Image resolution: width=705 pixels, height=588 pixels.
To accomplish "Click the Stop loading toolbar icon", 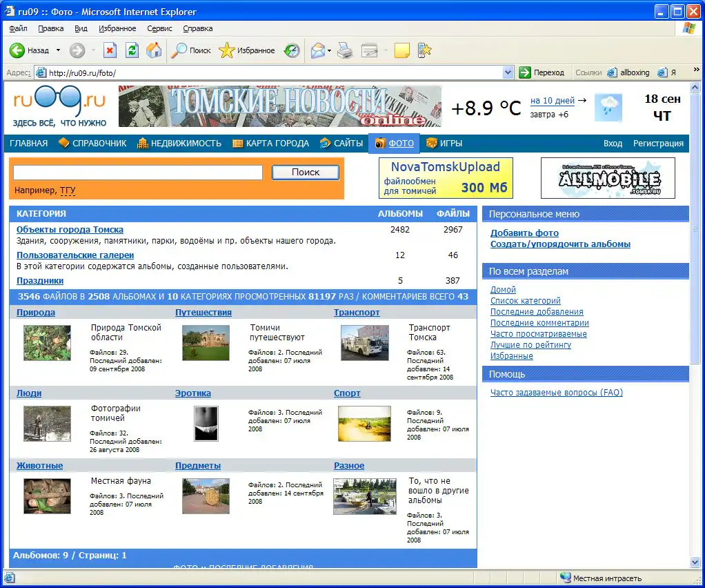I will click(x=110, y=50).
